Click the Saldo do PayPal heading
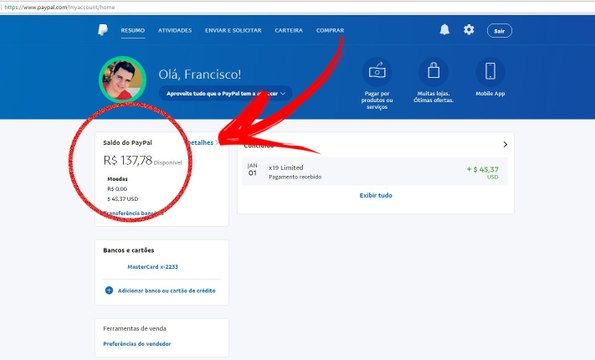Screen dimensions: 595x360 (128, 143)
